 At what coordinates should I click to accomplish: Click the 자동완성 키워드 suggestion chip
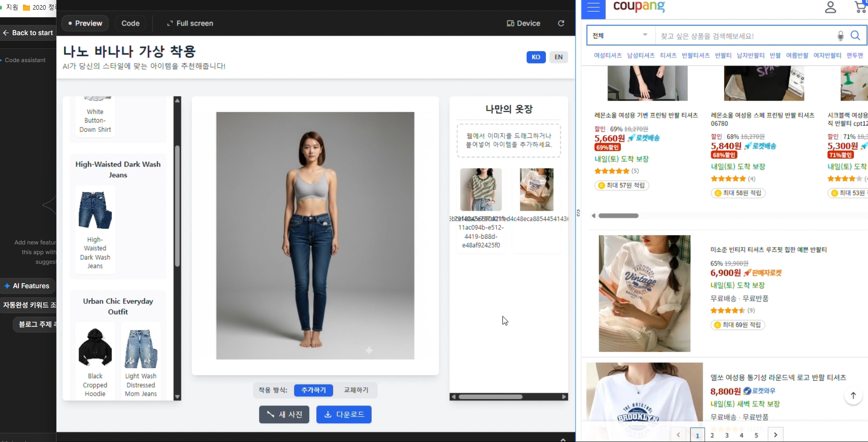pyautogui.click(x=28, y=305)
